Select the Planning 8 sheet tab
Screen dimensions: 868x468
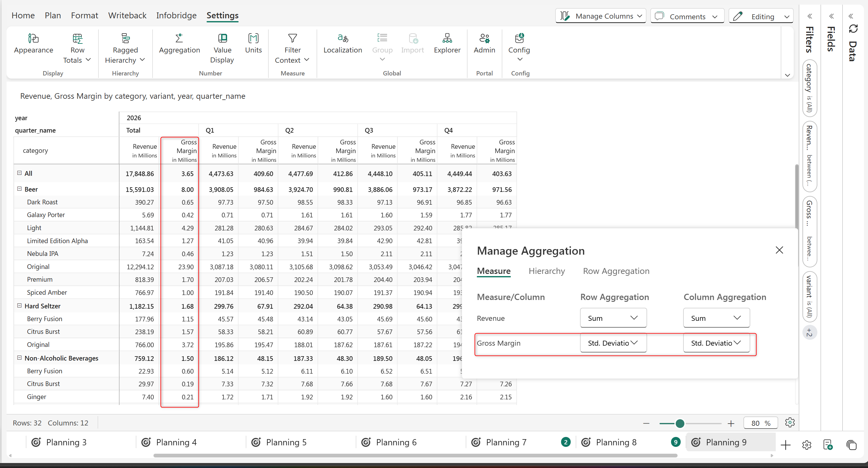pos(616,442)
